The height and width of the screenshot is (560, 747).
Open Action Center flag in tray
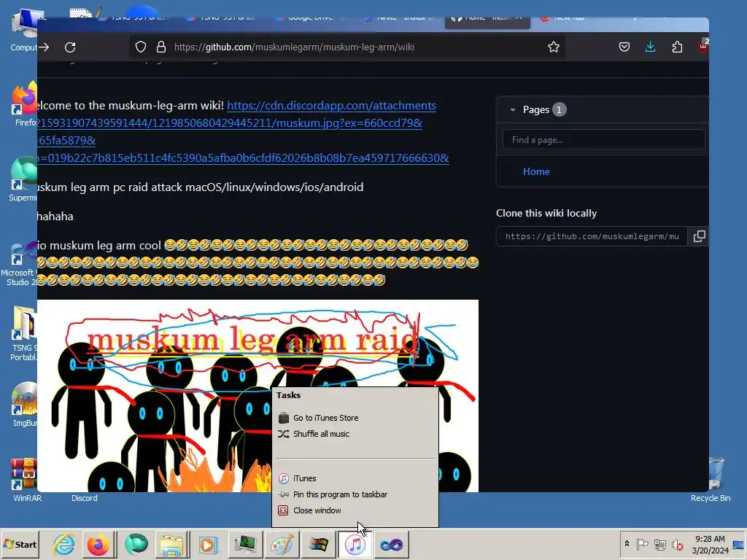point(642,544)
